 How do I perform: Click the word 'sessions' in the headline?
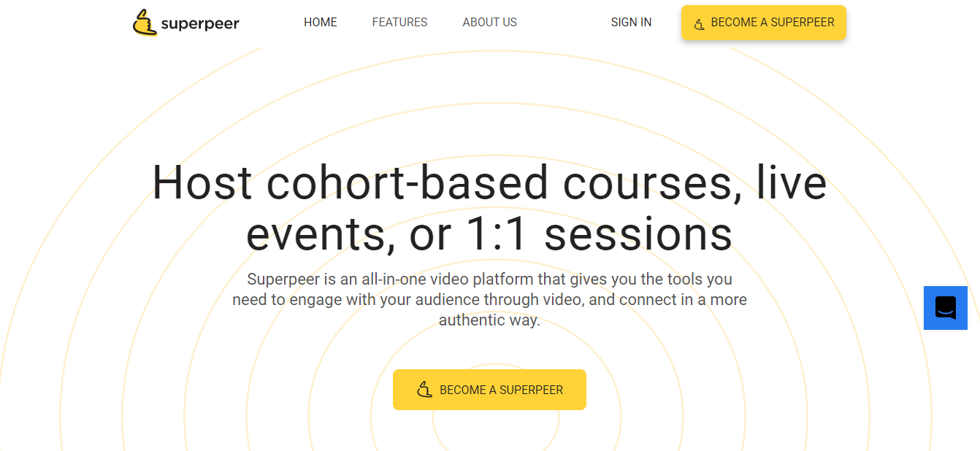638,235
